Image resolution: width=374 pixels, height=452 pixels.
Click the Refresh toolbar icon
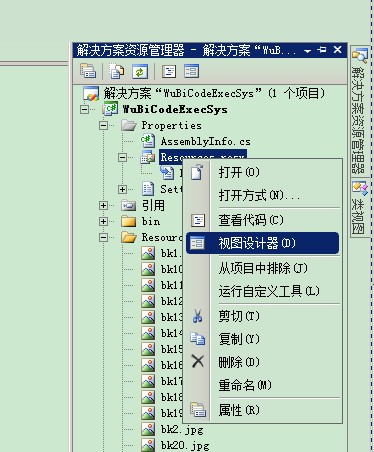(x=140, y=71)
